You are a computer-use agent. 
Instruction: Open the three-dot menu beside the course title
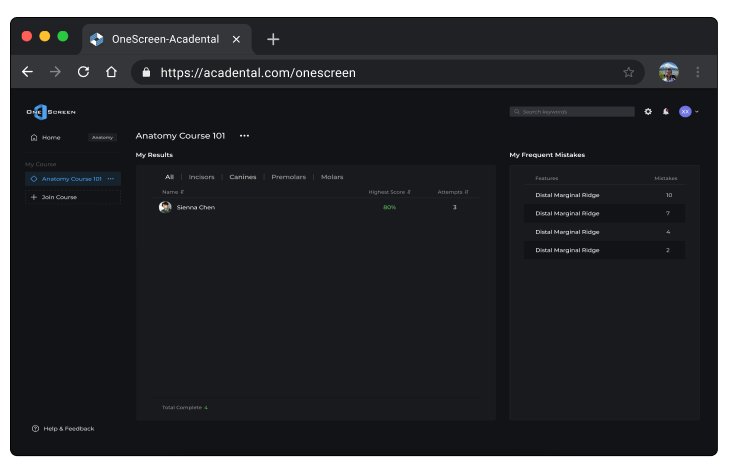244,136
